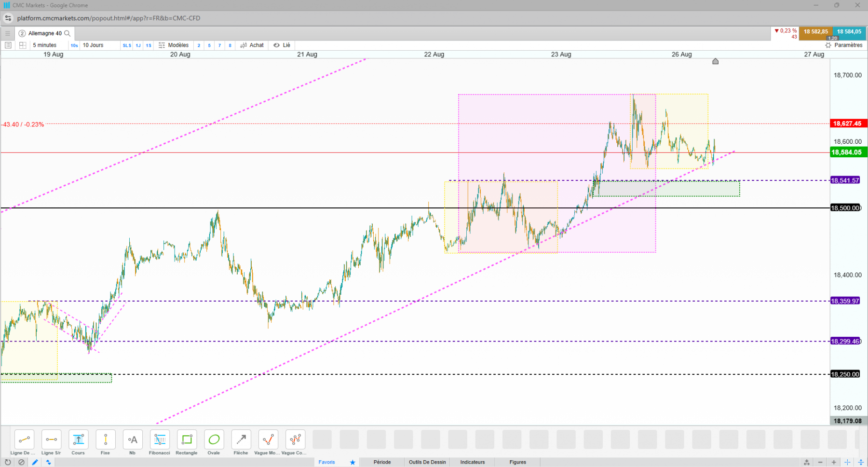Open Paramètres settings
Image resolution: width=868 pixels, height=467 pixels.
[x=844, y=45]
